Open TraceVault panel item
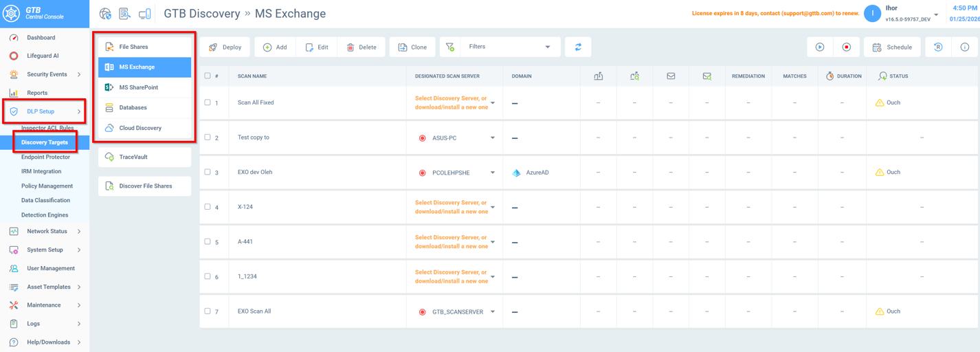Image resolution: width=980 pixels, height=352 pixels. click(x=145, y=157)
